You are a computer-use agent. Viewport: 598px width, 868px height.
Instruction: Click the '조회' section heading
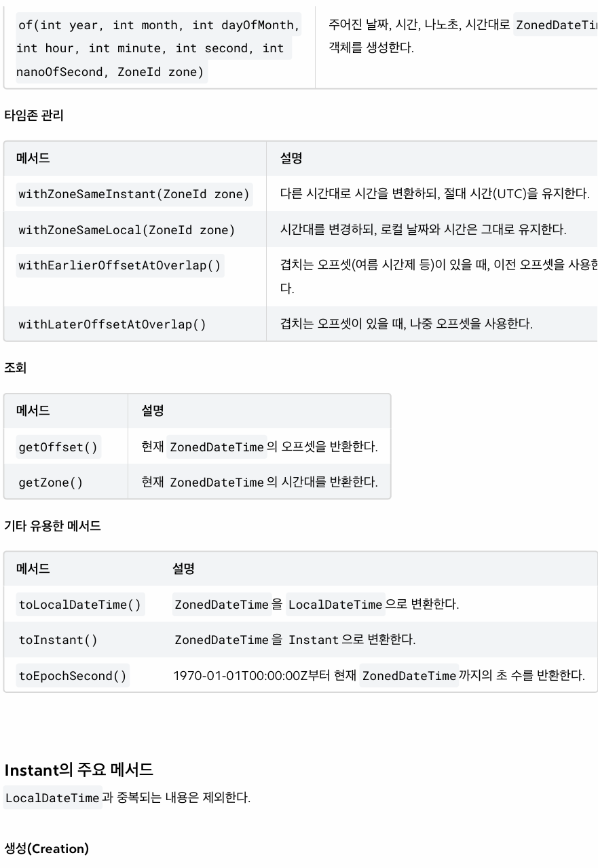click(15, 368)
